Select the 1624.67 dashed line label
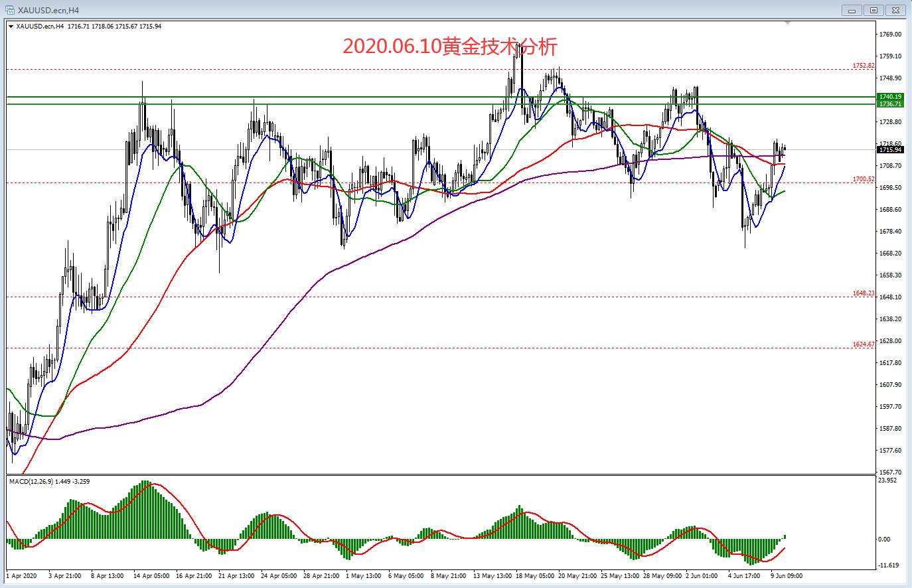Viewport: 912px width, 588px height. pyautogui.click(x=864, y=344)
